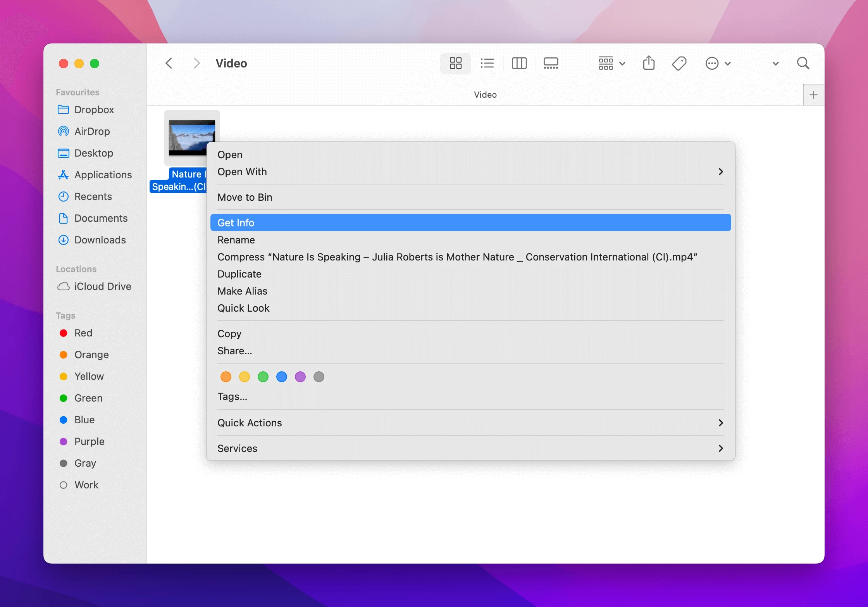Image resolution: width=868 pixels, height=607 pixels.
Task: Open the Share icon in the toolbar
Action: pyautogui.click(x=649, y=63)
